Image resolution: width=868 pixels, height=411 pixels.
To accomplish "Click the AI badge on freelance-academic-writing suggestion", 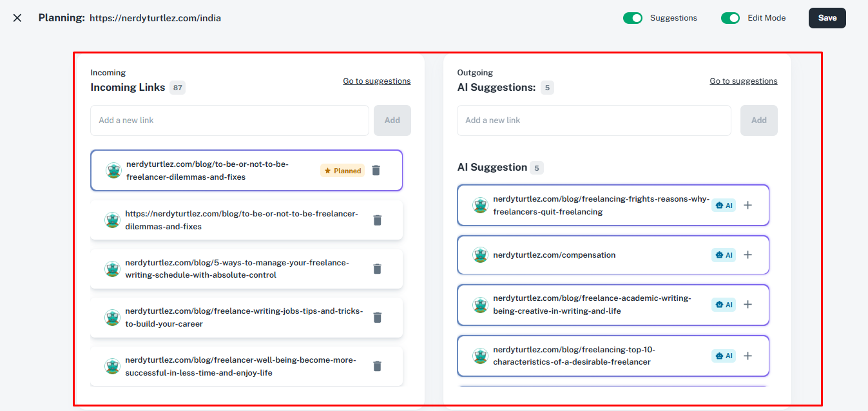I will point(724,305).
